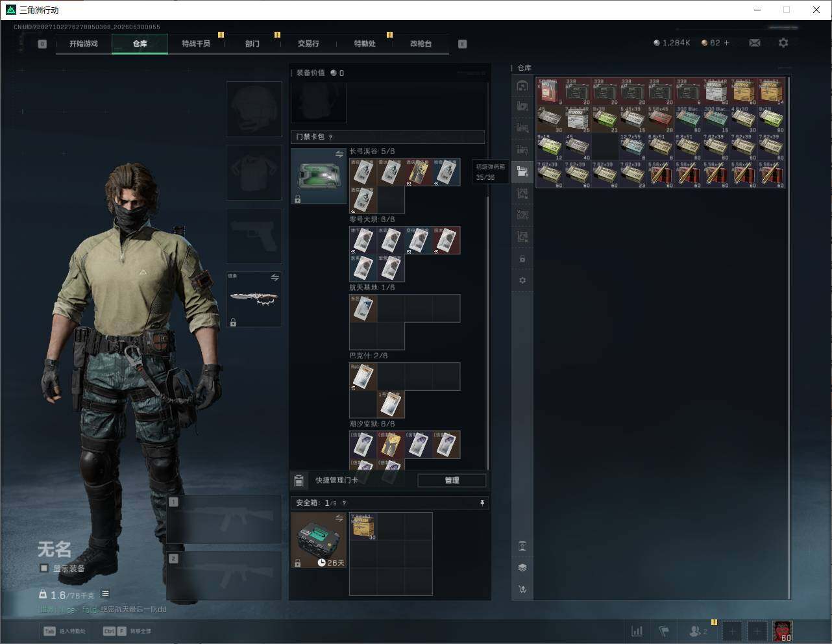Select the 338 AP ammo stack of 6
832x644 pixels.
689,92
